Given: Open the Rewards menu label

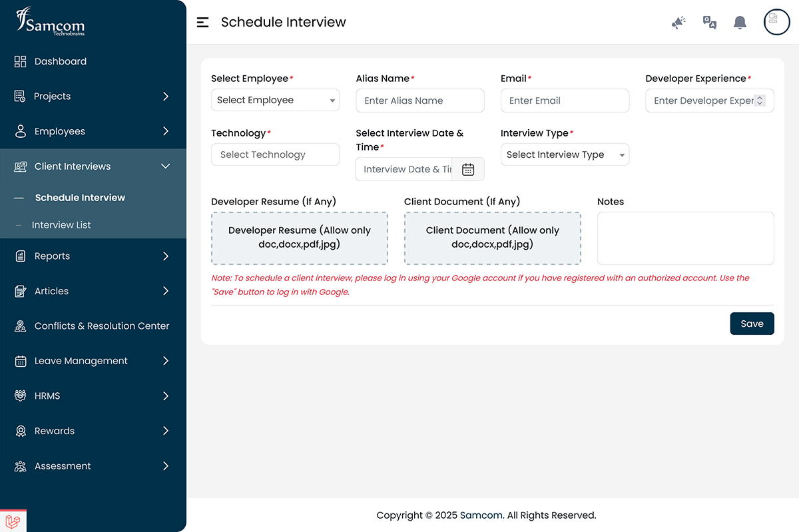Looking at the screenshot, I should [x=55, y=431].
